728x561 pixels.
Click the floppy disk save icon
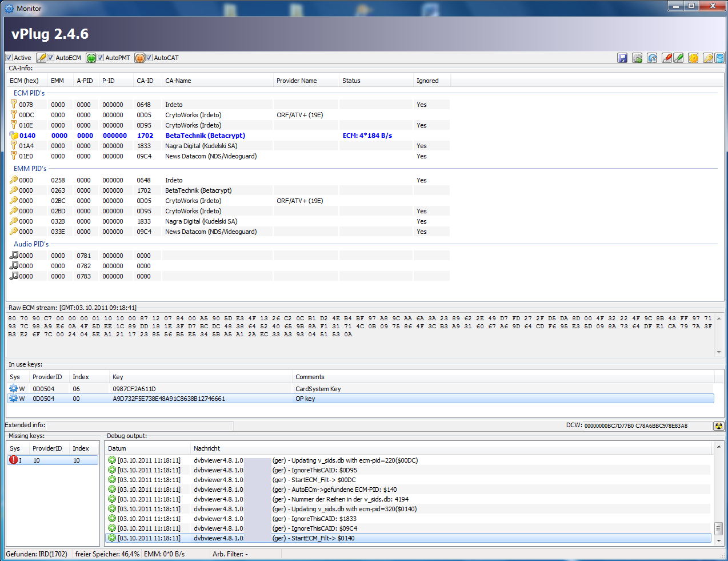point(622,58)
